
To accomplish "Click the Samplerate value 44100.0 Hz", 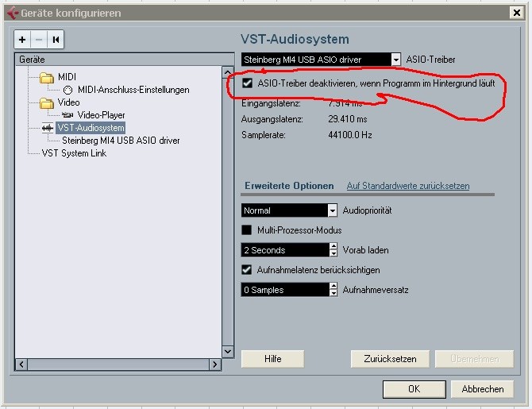I will point(350,135).
